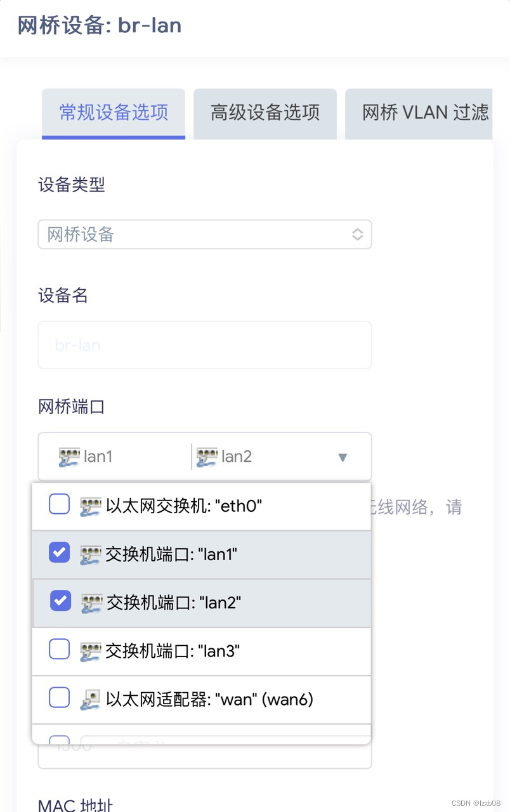Click the wan Ethernet adapter icon
The height and width of the screenshot is (812, 510).
(91, 699)
